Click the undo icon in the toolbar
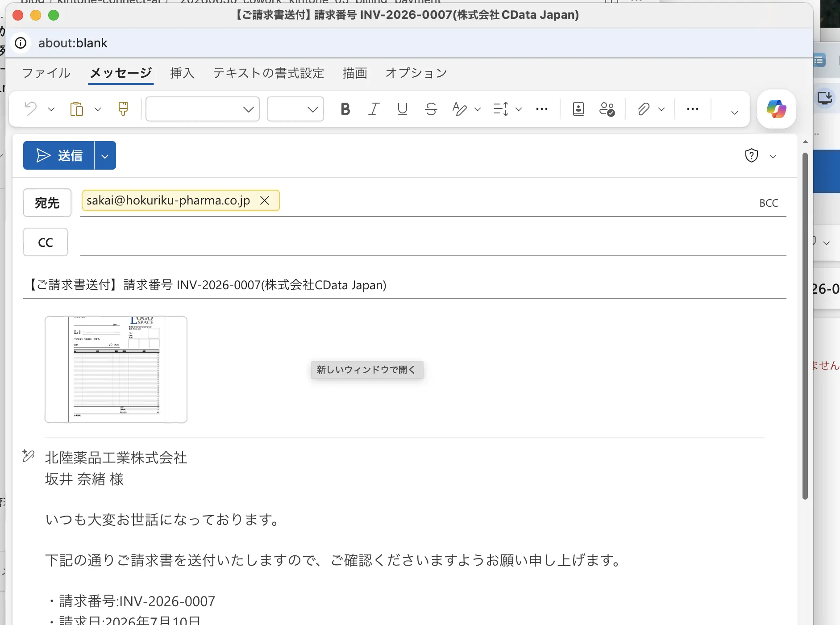 coord(30,109)
